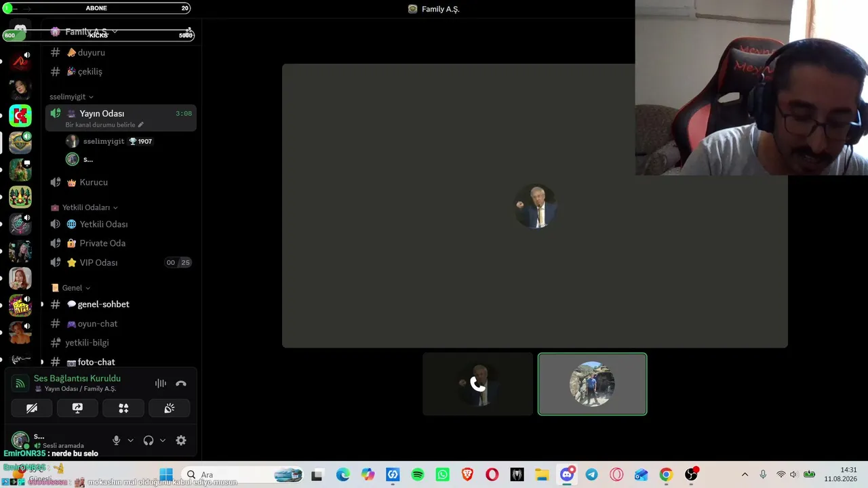Image resolution: width=868 pixels, height=488 pixels.
Task: Open the red triangle logo server
Action: point(20,62)
